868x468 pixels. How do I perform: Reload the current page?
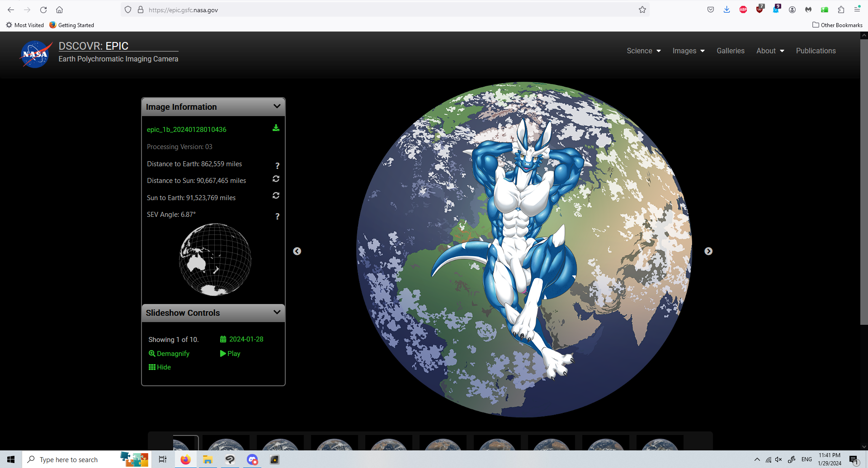tap(43, 9)
